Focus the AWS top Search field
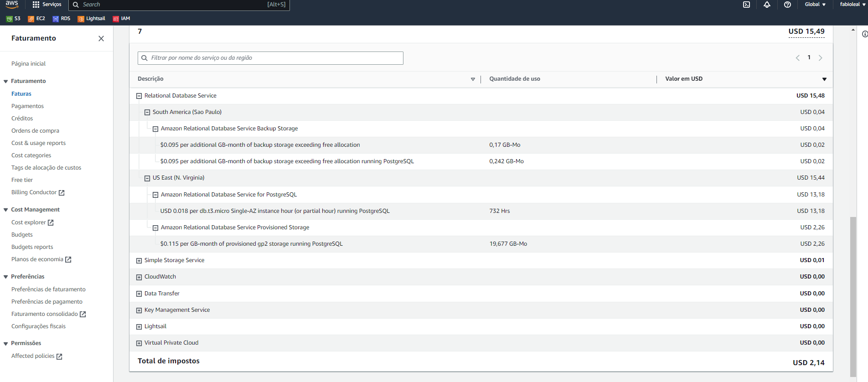The width and height of the screenshot is (868, 382). click(x=179, y=5)
